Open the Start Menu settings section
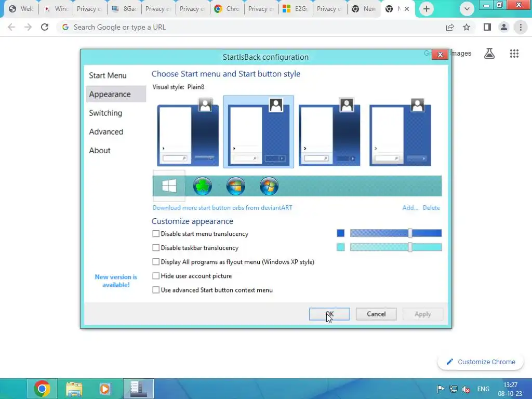This screenshot has width=532, height=399. [x=116, y=75]
